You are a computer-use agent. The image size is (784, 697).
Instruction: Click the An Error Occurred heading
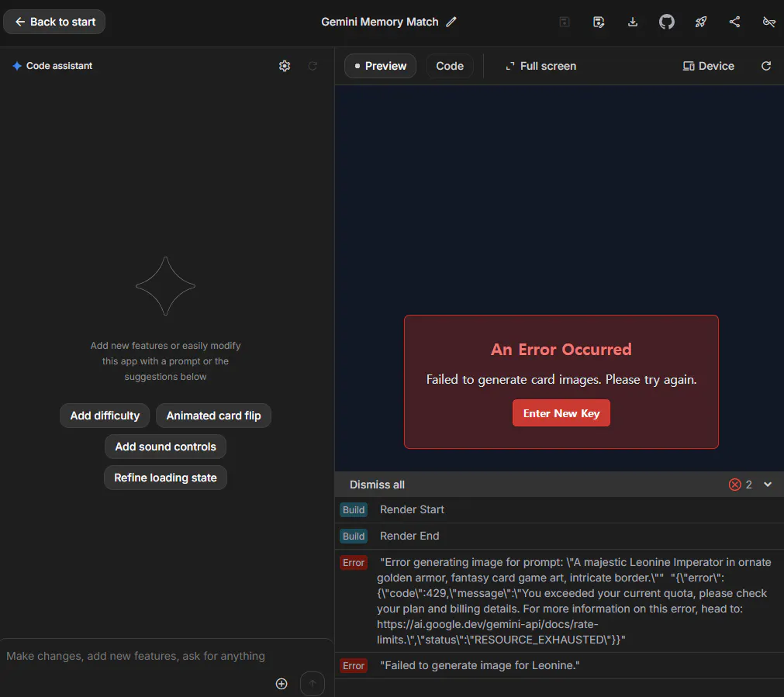[x=561, y=349]
